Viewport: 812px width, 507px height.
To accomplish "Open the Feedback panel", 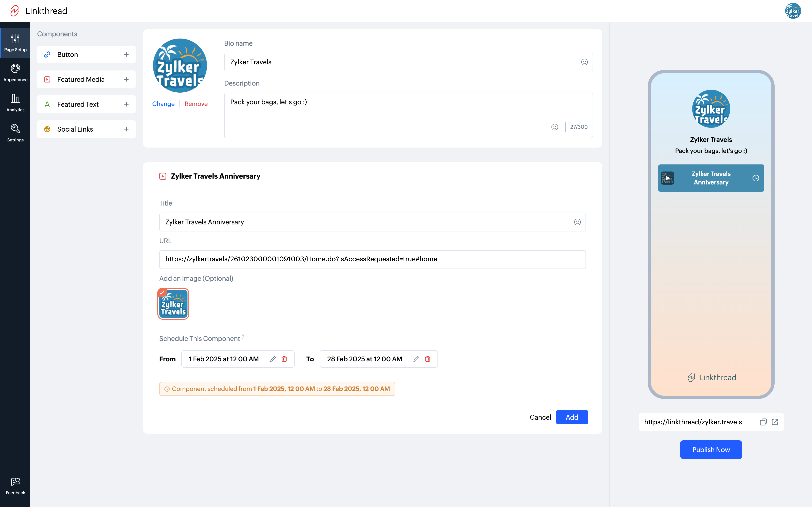I will click(15, 486).
